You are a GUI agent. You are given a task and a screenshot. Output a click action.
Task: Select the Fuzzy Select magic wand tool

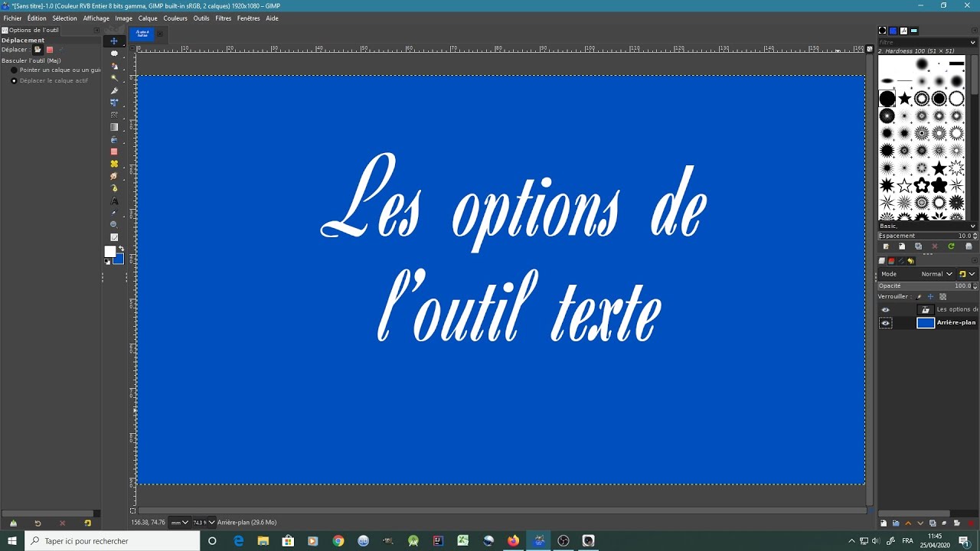(114, 78)
